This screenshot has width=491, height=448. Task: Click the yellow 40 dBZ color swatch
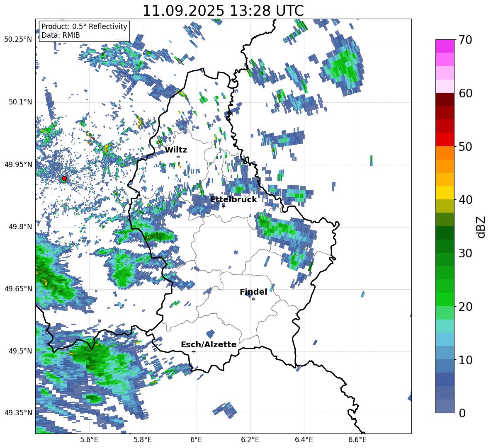tap(445, 193)
